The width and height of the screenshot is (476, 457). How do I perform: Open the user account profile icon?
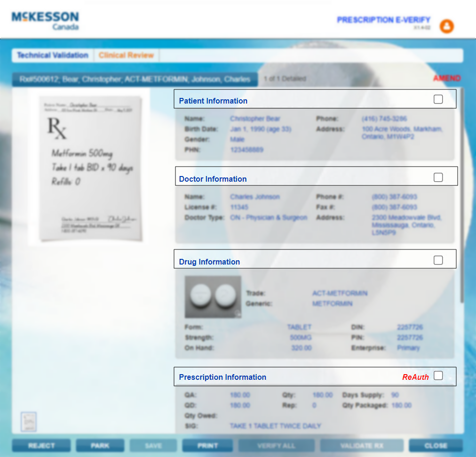446,26
